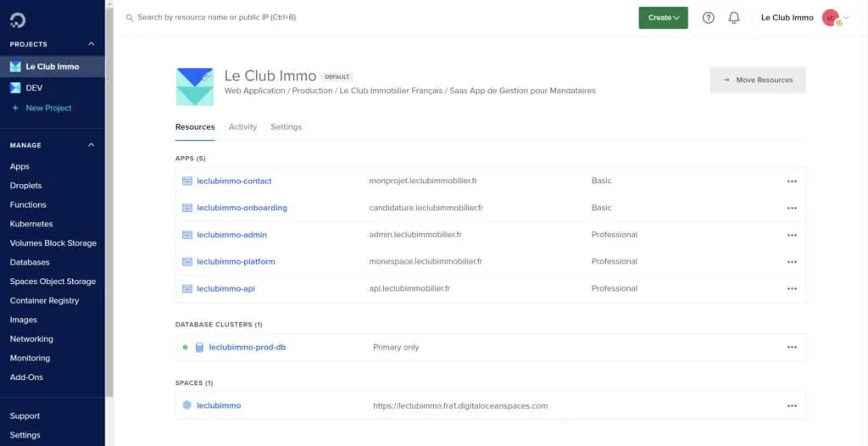Open Volumes Block Storage in sidebar

[53, 243]
